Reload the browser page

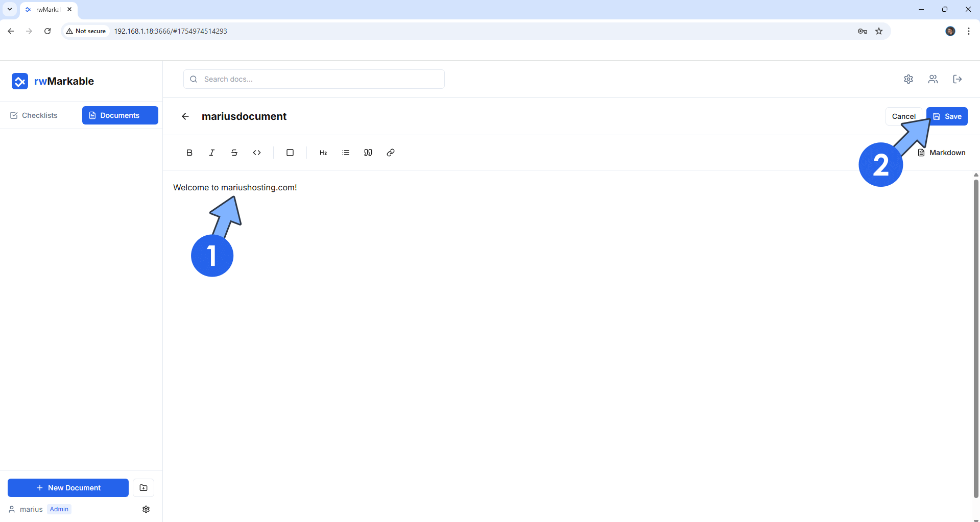click(x=47, y=31)
